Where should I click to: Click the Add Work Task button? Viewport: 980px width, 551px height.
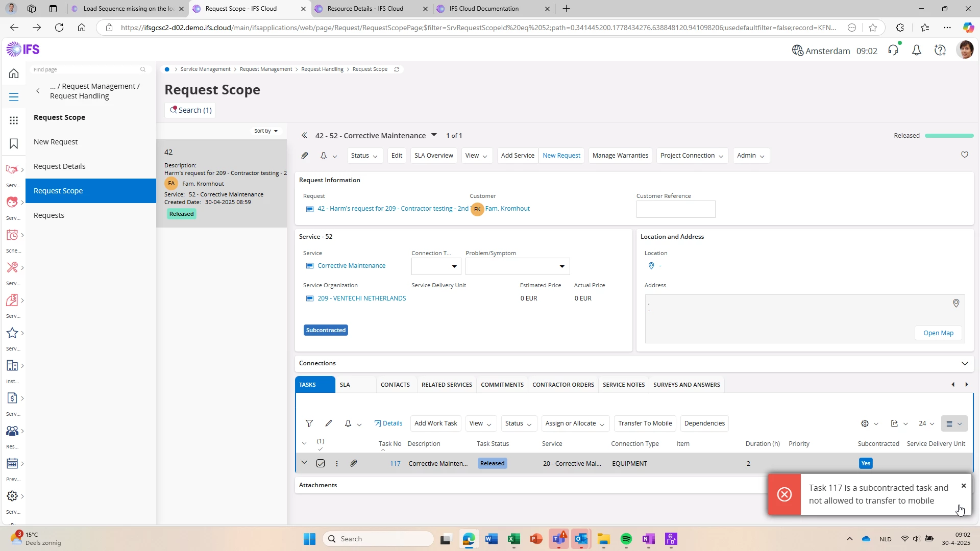[436, 423]
